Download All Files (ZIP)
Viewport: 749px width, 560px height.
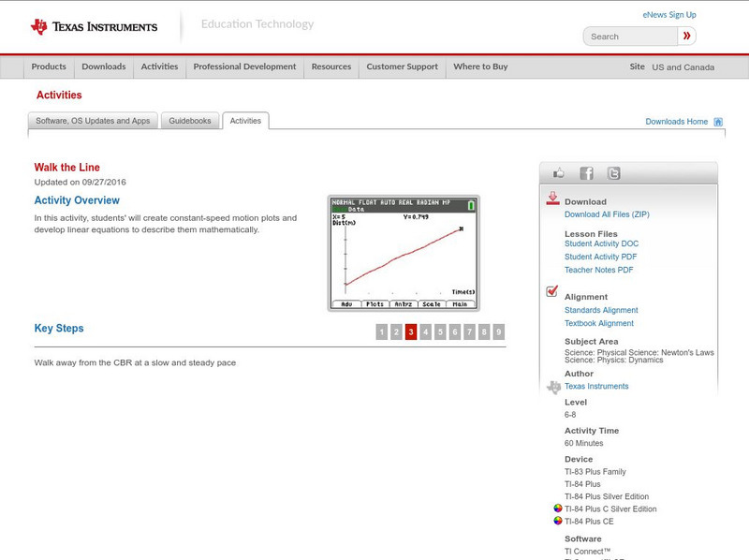click(x=607, y=214)
